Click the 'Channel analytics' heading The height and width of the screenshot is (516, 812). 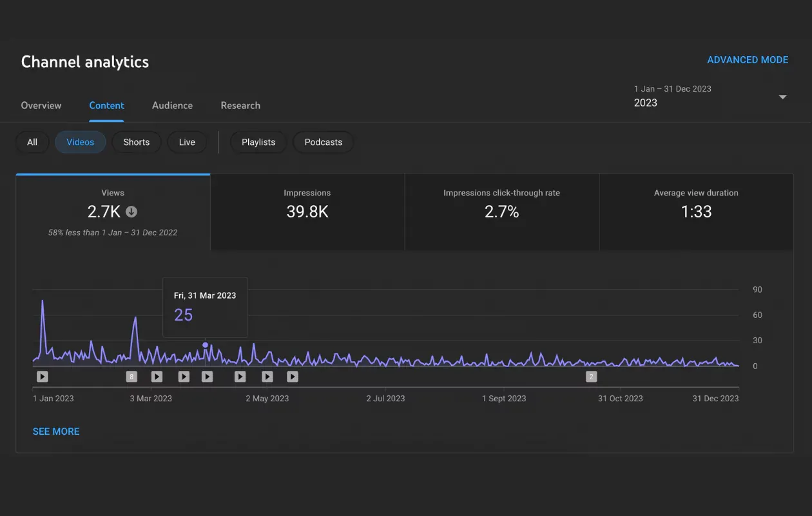pos(85,62)
